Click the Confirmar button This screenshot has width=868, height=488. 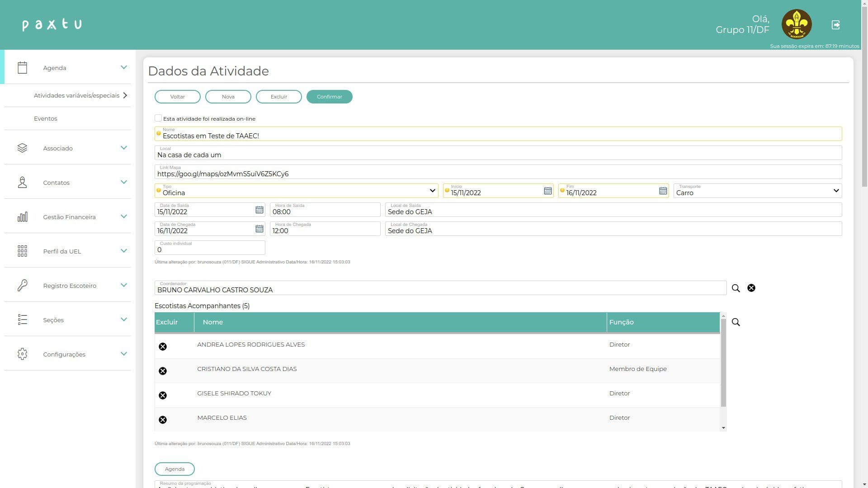pos(329,97)
